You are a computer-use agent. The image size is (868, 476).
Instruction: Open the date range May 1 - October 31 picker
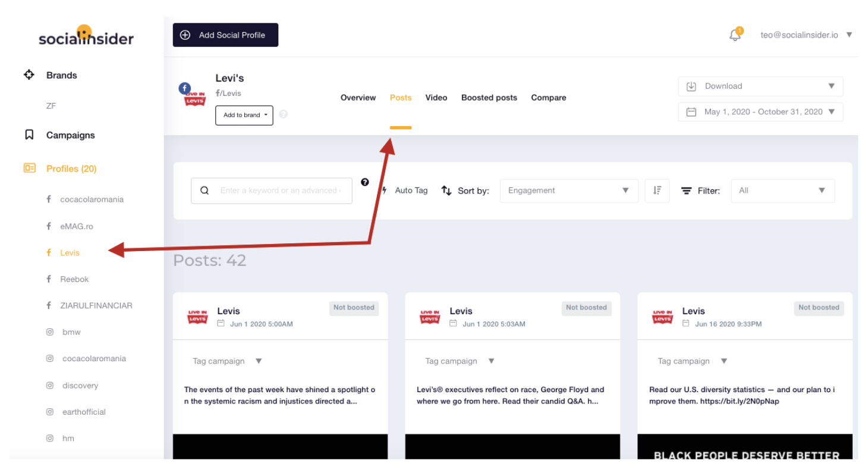pyautogui.click(x=760, y=112)
